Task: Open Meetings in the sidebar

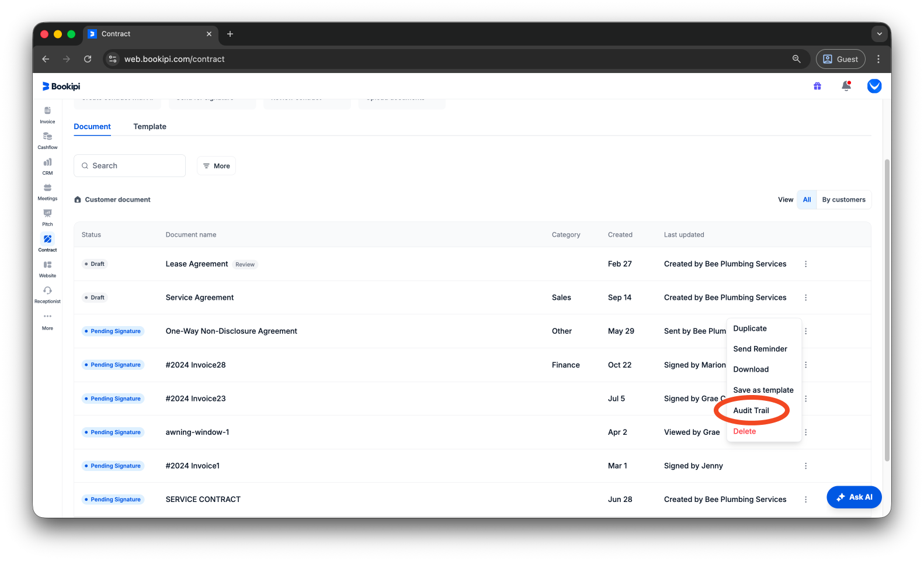Action: (x=47, y=192)
